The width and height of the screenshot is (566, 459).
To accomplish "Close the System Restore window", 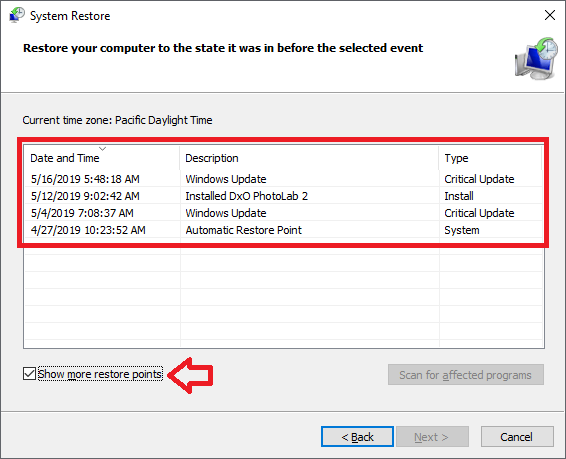I will (x=550, y=15).
